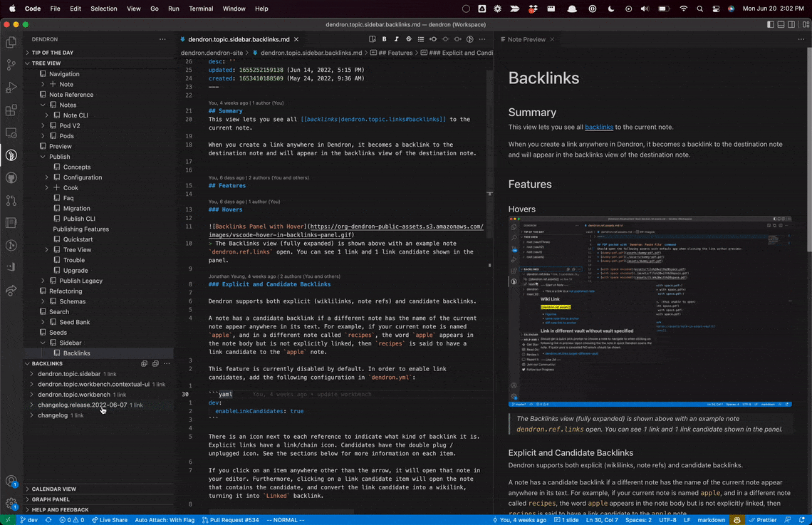The image size is (812, 525).
Task: Expand Configuration node in tree view
Action: [x=46, y=177]
